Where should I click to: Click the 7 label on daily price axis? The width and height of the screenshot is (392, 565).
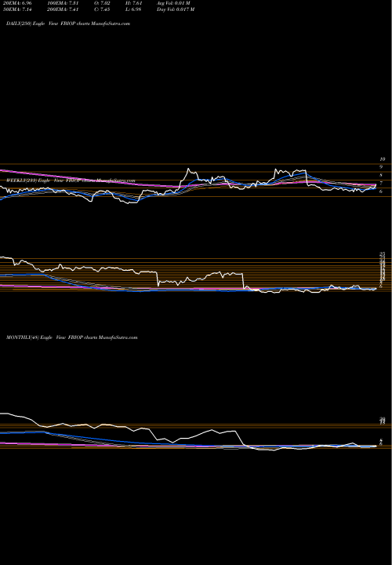381,184
